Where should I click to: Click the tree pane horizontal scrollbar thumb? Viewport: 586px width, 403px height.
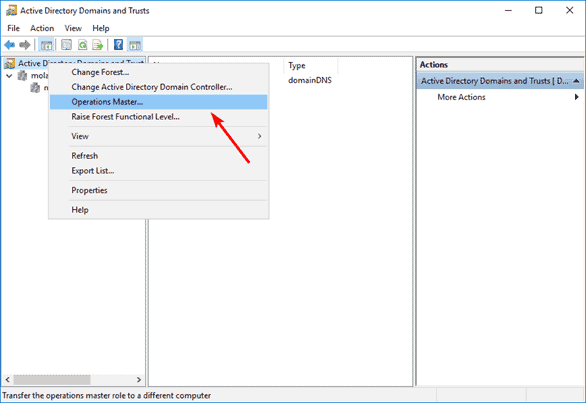(52, 379)
